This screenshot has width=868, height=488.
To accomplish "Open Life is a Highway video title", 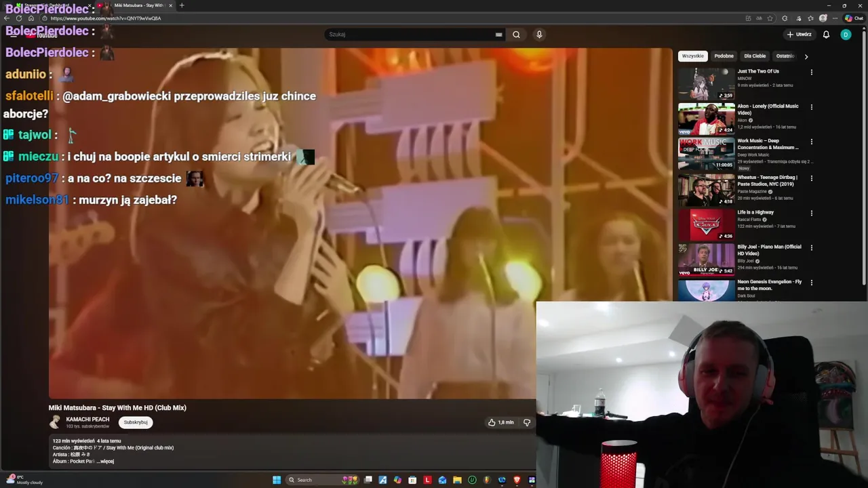I will pos(755,212).
